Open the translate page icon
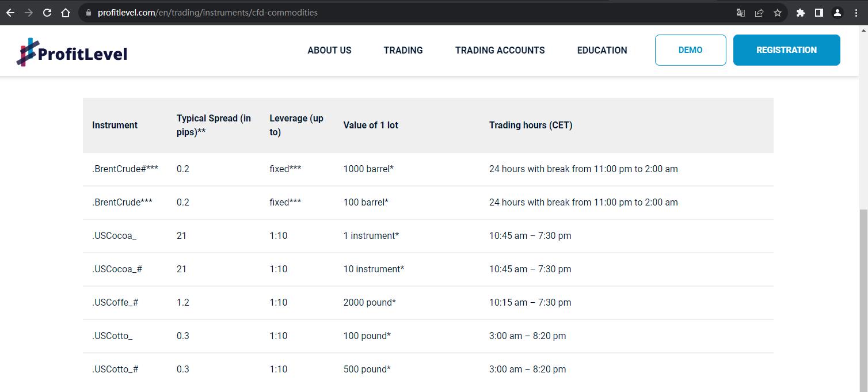This screenshot has height=392, width=868. pos(741,13)
